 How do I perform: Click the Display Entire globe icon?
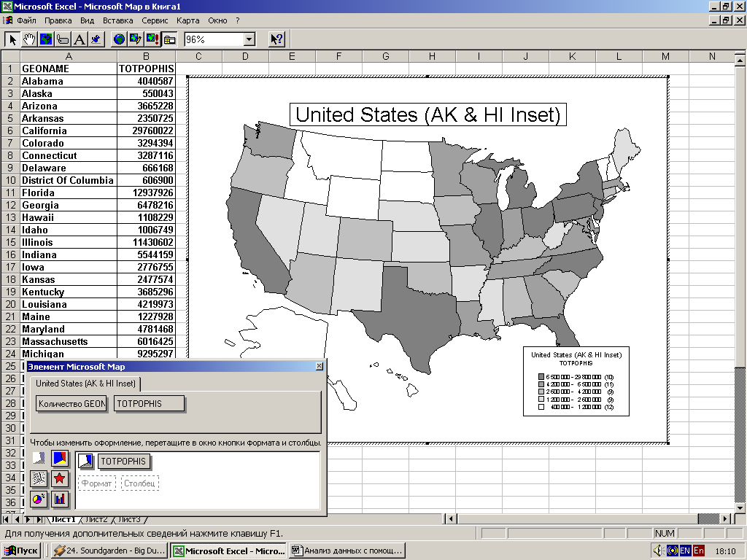tap(119, 39)
